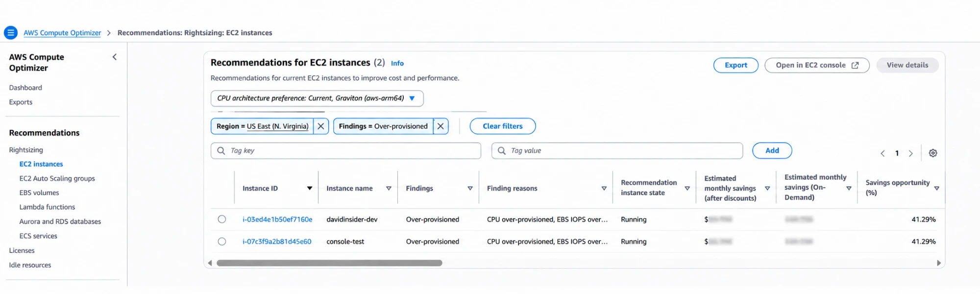The width and height of the screenshot is (980, 294).
Task: Go to next page of results
Action: click(911, 153)
